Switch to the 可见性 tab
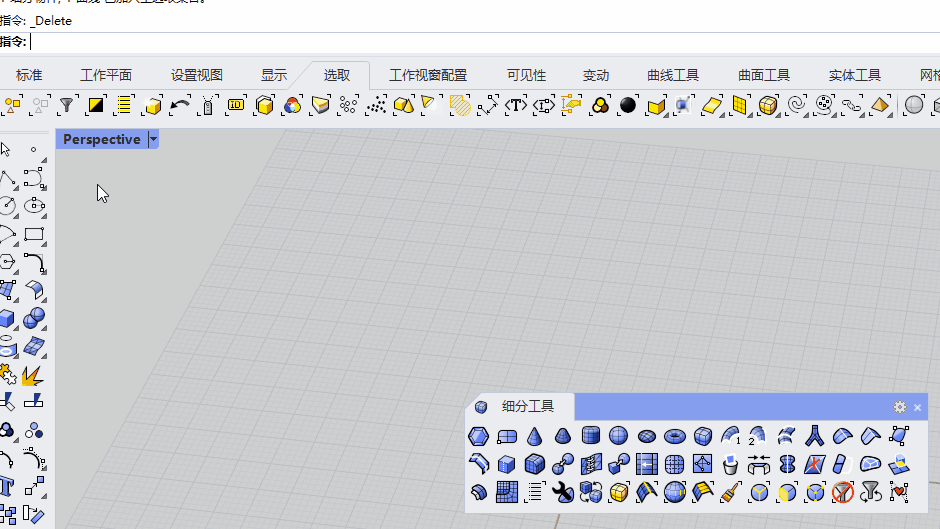The image size is (940, 529). coord(526,75)
